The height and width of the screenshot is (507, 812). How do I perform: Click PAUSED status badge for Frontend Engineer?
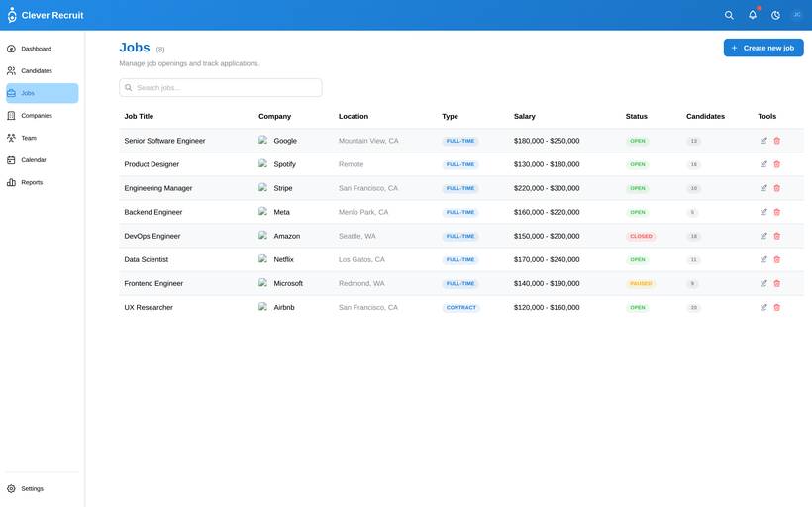click(641, 283)
